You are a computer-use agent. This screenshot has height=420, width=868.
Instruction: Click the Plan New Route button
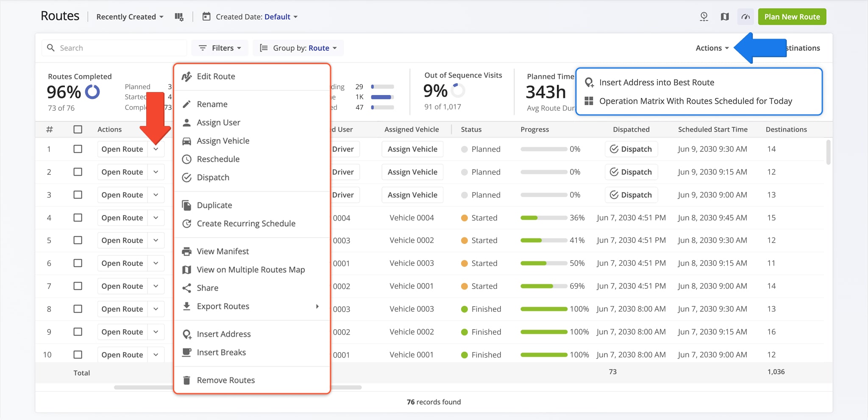click(x=792, y=17)
